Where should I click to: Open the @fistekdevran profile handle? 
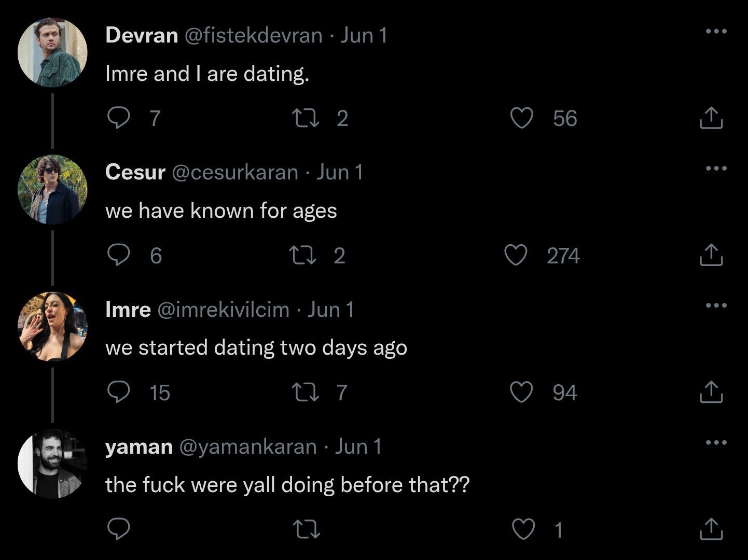[253, 35]
